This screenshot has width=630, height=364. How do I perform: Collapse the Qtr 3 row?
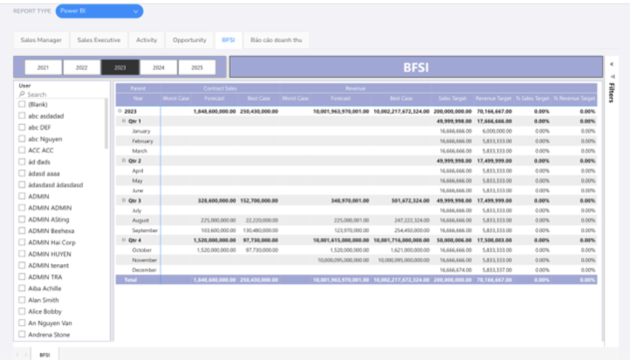click(124, 200)
